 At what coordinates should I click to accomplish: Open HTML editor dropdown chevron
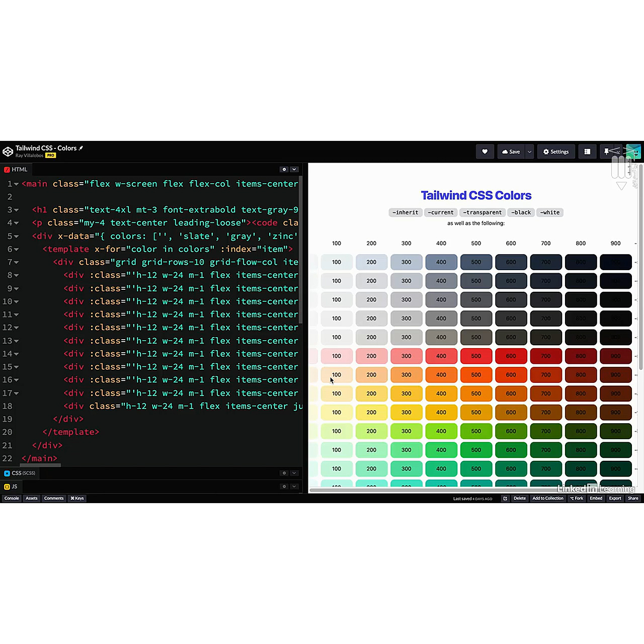coord(294,170)
